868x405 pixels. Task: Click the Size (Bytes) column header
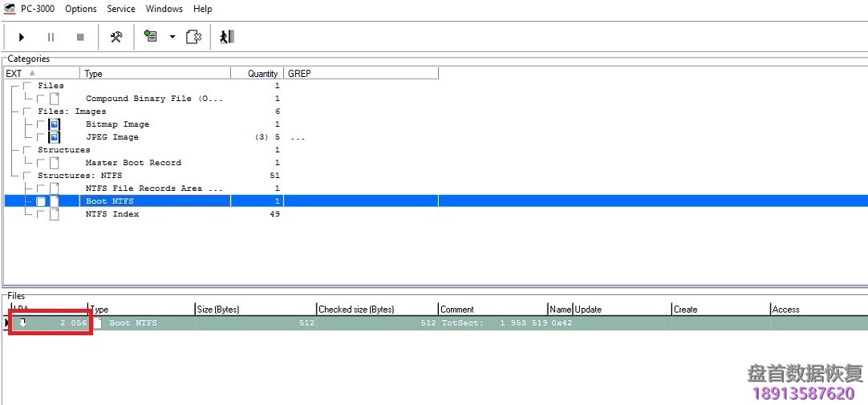pyautogui.click(x=255, y=310)
